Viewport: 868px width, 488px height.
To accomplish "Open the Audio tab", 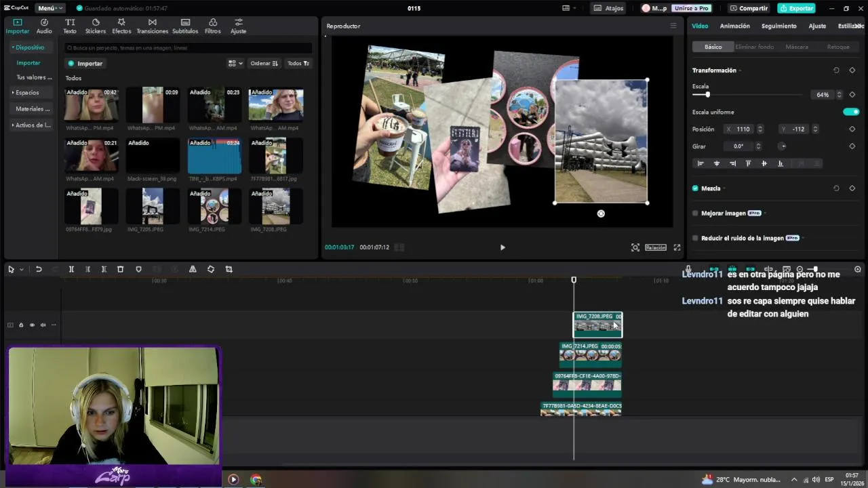I will 44,26.
